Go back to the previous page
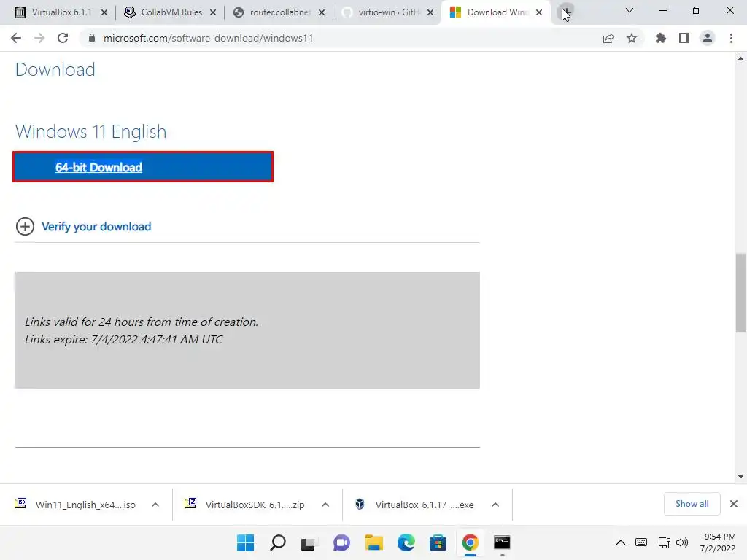Image resolution: width=747 pixels, height=560 pixels. click(x=16, y=38)
